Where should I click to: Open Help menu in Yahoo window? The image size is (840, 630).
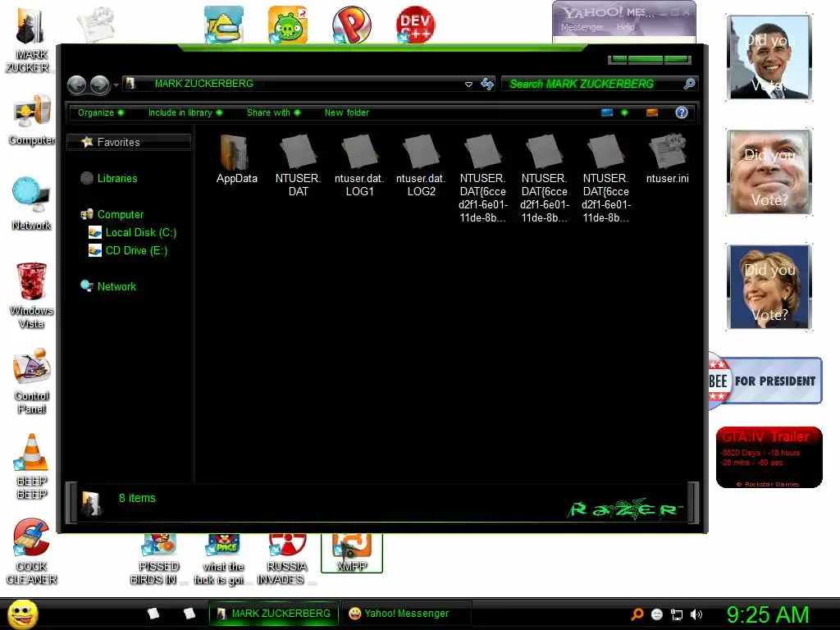click(x=625, y=27)
